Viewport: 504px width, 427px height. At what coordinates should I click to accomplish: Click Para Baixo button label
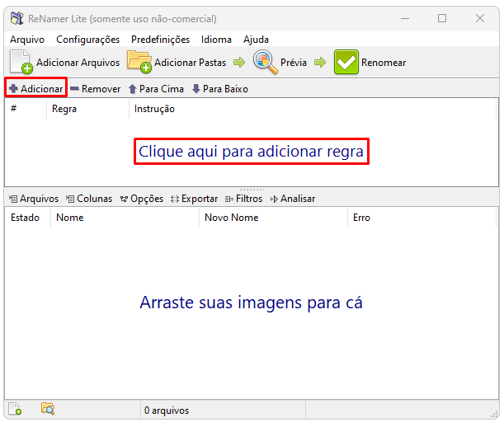[226, 89]
